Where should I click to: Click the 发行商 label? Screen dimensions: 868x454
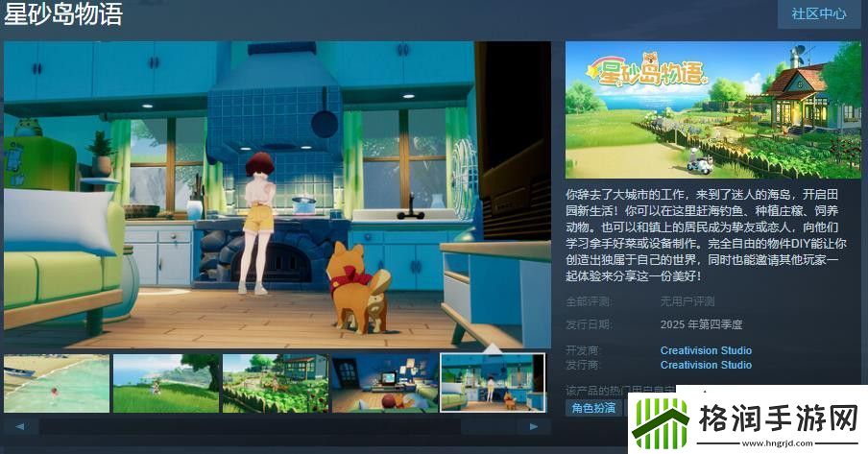(x=583, y=365)
